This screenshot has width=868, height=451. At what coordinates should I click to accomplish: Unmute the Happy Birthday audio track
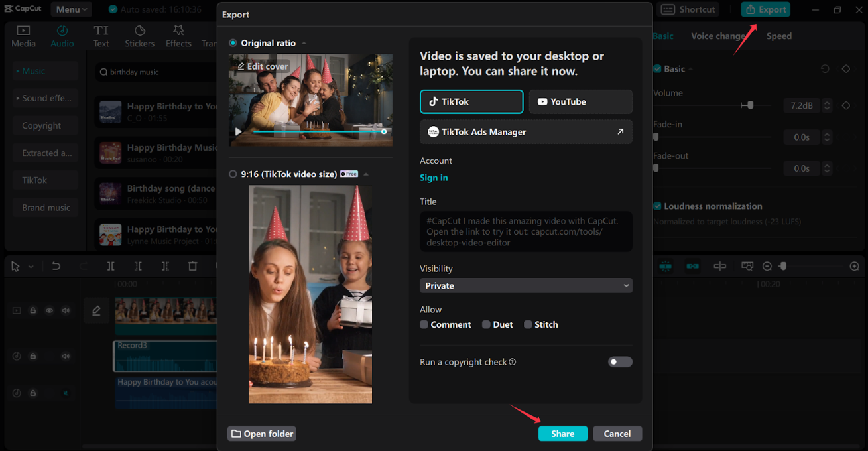pyautogui.click(x=66, y=393)
